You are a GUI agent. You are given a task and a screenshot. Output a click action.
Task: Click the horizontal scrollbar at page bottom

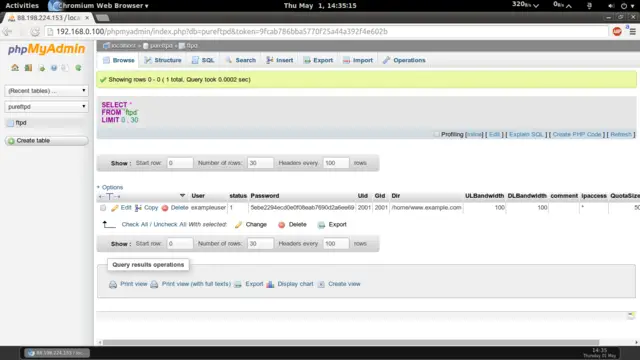click(x=350, y=342)
